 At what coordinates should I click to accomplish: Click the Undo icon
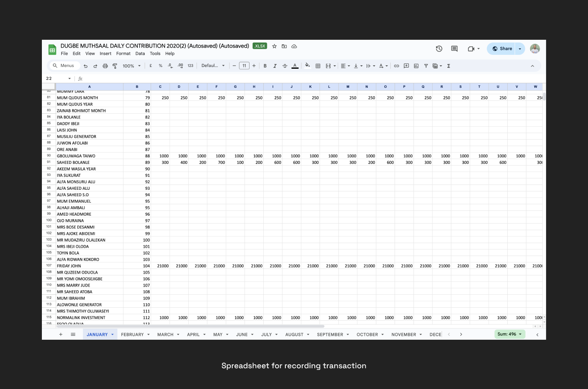(85, 66)
